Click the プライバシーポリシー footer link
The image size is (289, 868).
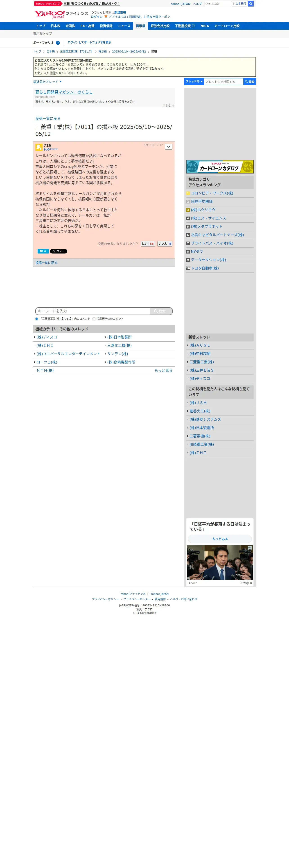pyautogui.click(x=105, y=599)
